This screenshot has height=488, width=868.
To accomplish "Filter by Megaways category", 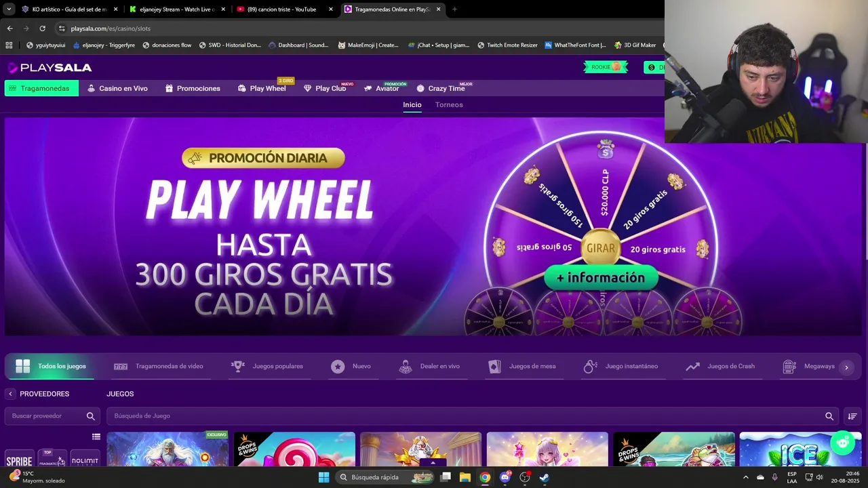I will click(808, 366).
